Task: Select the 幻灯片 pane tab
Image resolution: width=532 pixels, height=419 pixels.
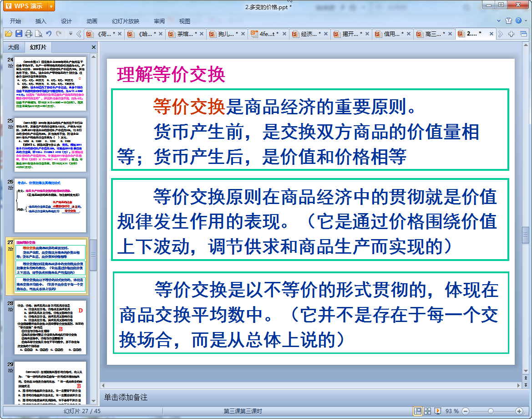Action: click(38, 47)
